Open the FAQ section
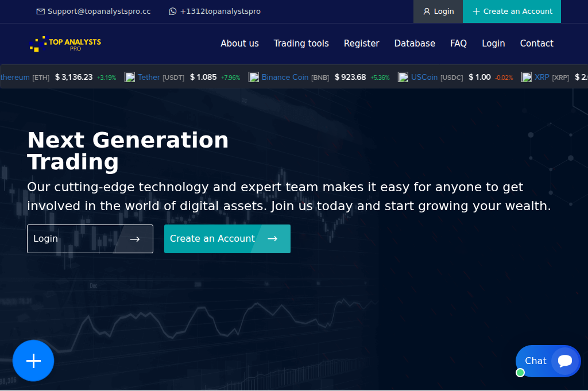 458,43
